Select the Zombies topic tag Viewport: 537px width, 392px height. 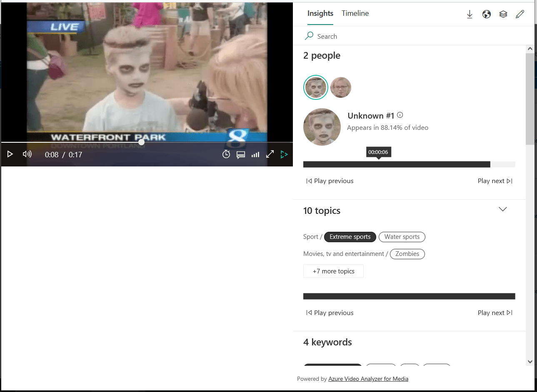coord(407,254)
